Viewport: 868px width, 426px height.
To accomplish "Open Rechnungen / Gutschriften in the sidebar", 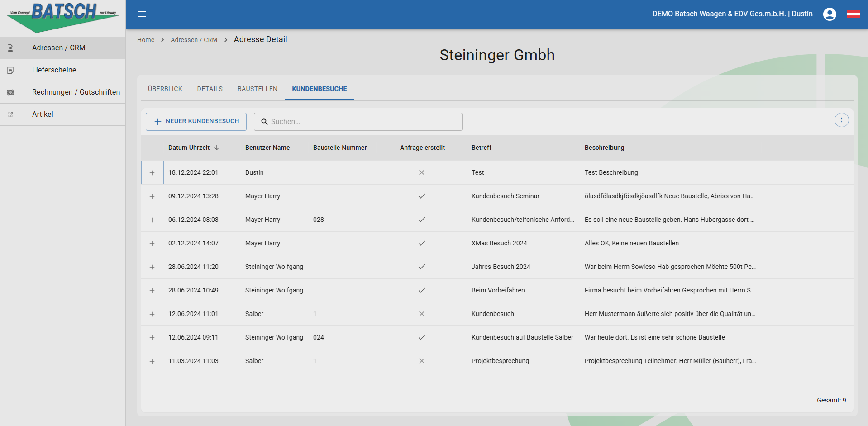I will pos(63,92).
